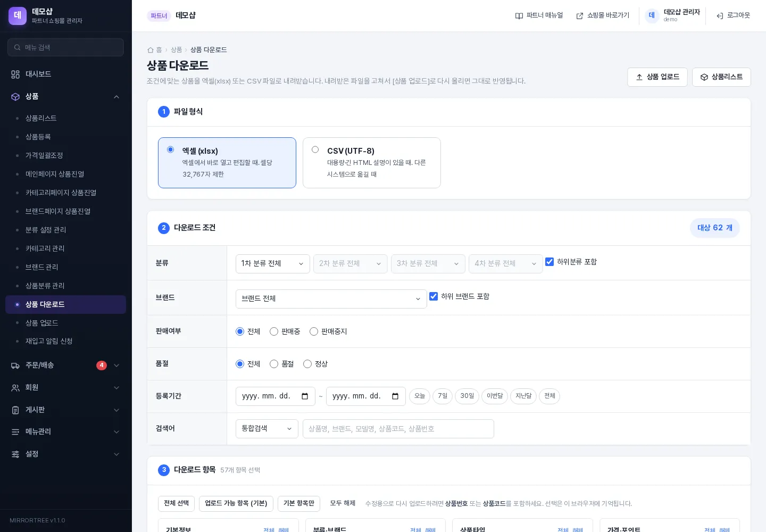766x532 pixels.
Task: Focus the start date yyyy. mm. dd. field
Action: point(276,396)
